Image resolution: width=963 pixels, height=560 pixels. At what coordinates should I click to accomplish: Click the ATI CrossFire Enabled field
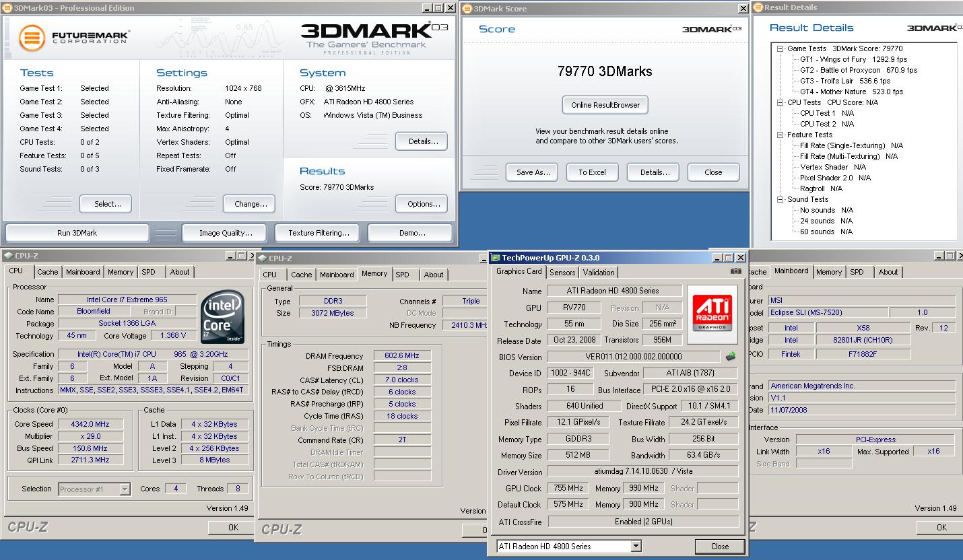click(643, 521)
